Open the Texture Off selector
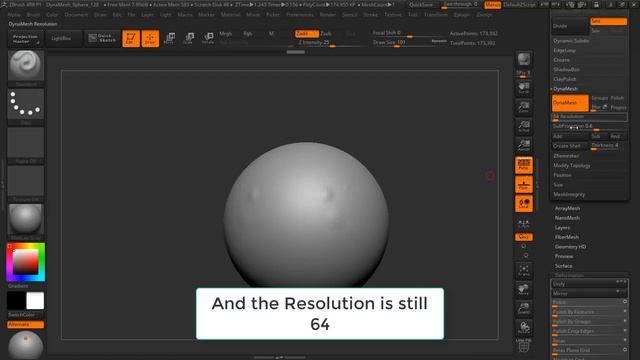 coord(26,181)
